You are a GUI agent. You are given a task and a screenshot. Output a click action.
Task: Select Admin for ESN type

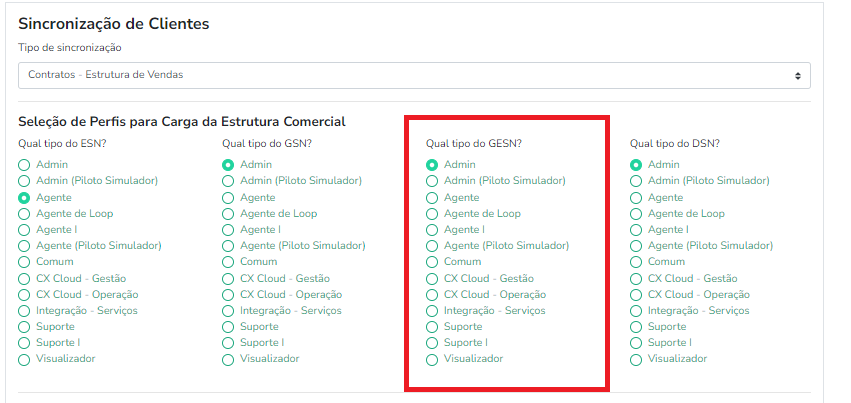(x=24, y=165)
